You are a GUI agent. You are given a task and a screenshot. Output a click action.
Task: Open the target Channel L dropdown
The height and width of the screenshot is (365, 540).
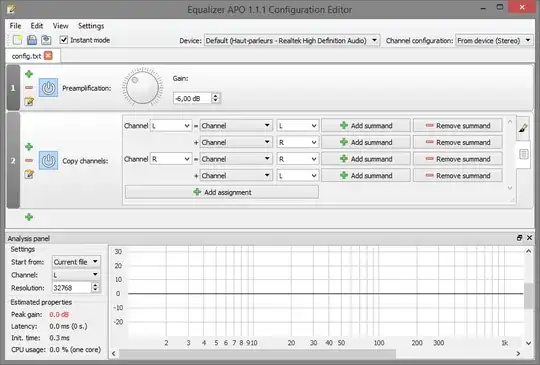pyautogui.click(x=171, y=126)
